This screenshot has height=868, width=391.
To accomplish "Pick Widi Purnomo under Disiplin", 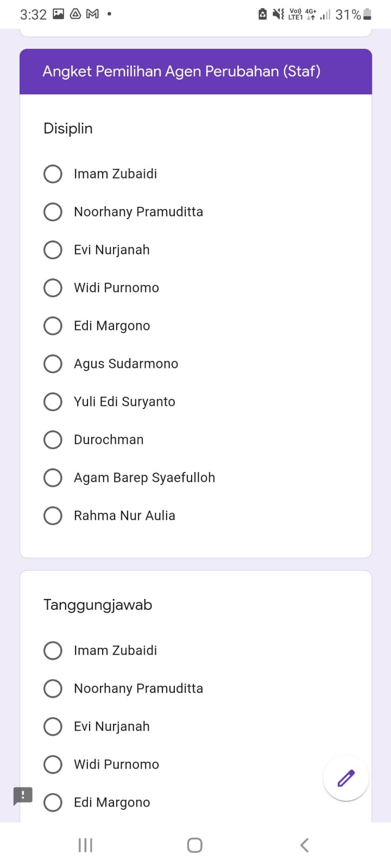I will 53,288.
